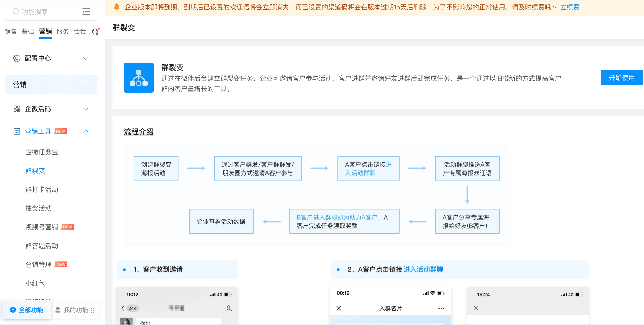Click the 开始使用 button
This screenshot has height=325, width=644.
[622, 78]
